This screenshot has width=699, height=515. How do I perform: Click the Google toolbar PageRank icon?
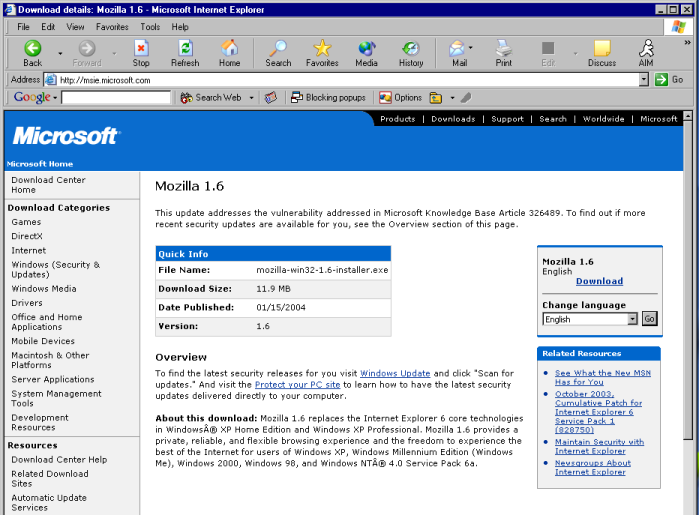pos(270,98)
